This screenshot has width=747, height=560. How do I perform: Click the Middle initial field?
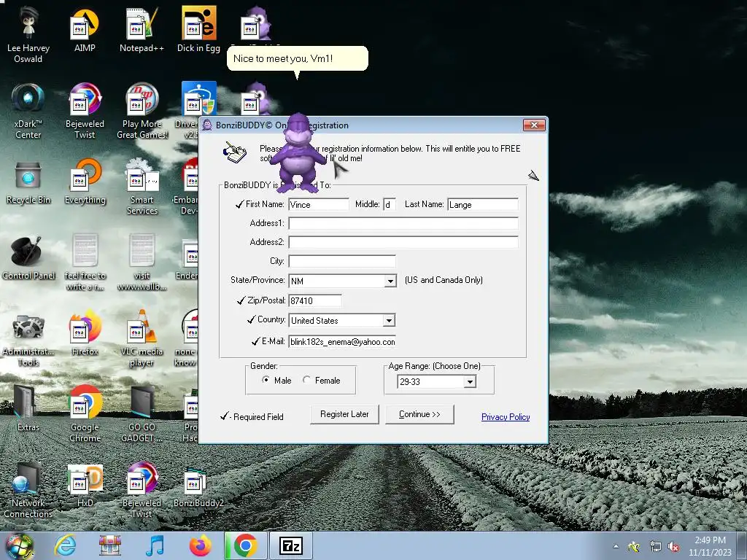coord(390,205)
